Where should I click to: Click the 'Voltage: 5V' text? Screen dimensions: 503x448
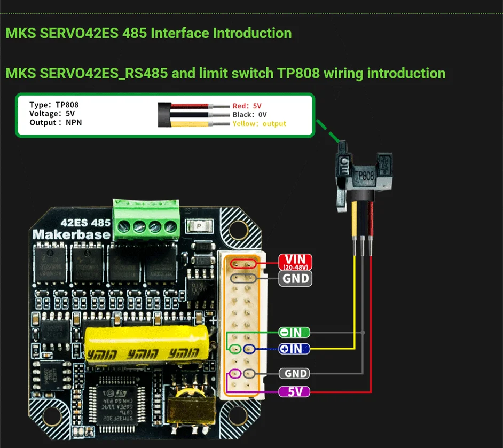[52, 114]
